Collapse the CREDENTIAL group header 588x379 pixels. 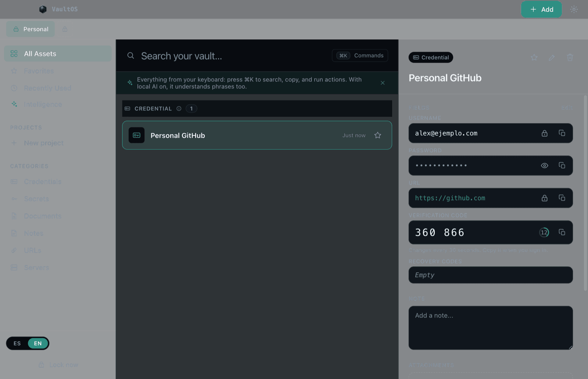coord(257,109)
